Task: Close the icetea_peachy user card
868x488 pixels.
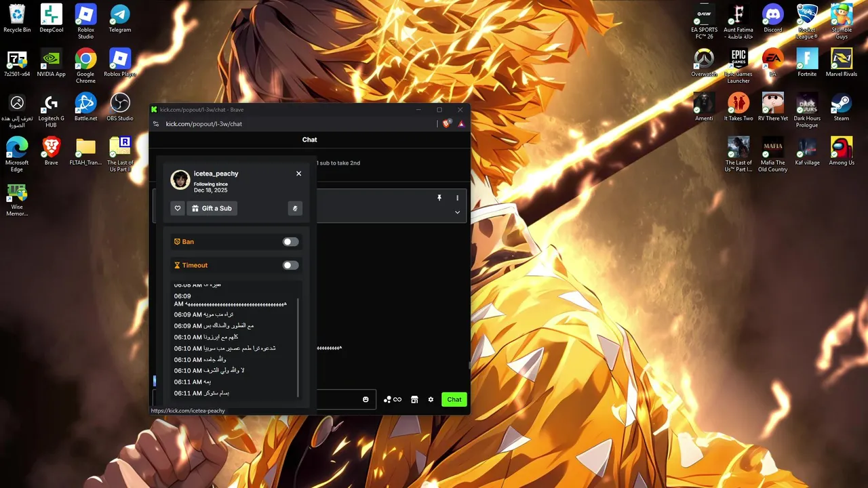Action: (298, 174)
